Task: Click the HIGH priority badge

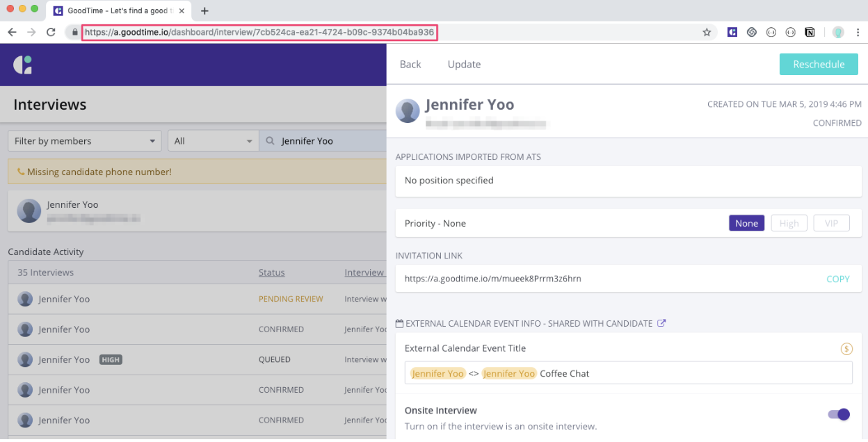Action: [111, 359]
